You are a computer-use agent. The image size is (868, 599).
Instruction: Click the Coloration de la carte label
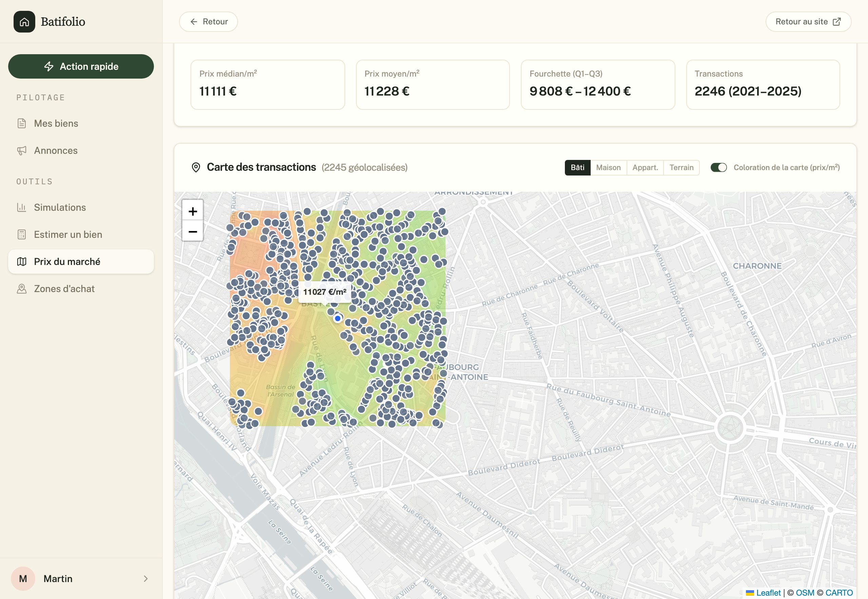click(x=787, y=167)
